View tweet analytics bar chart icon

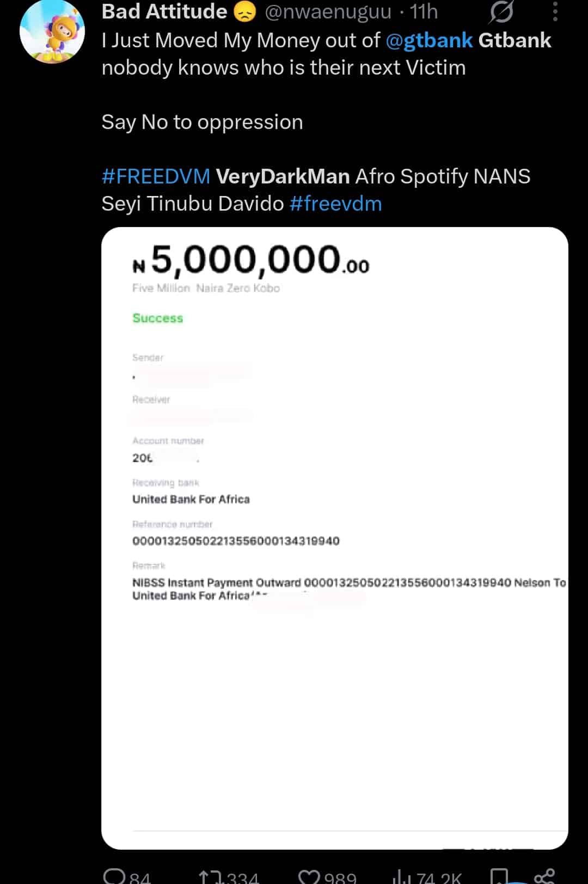pyautogui.click(x=401, y=876)
